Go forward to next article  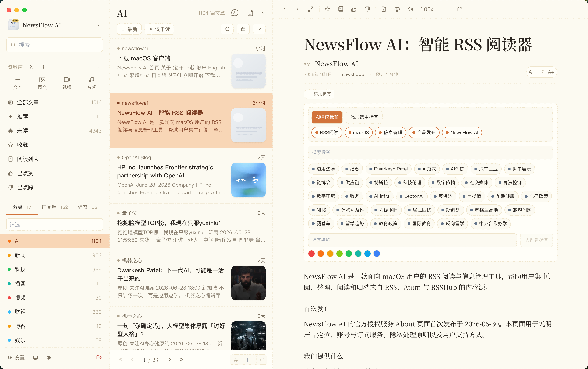tap(297, 9)
